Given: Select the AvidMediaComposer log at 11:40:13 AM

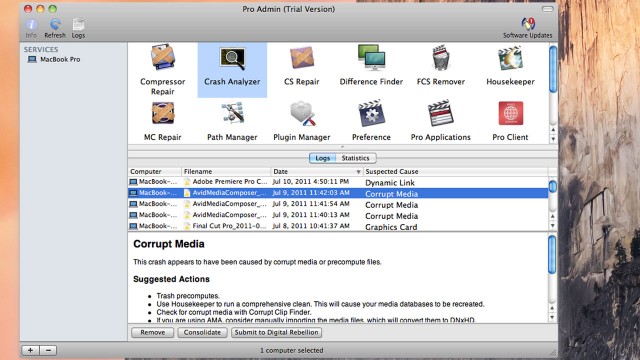Looking at the screenshot, I should click(x=338, y=215).
